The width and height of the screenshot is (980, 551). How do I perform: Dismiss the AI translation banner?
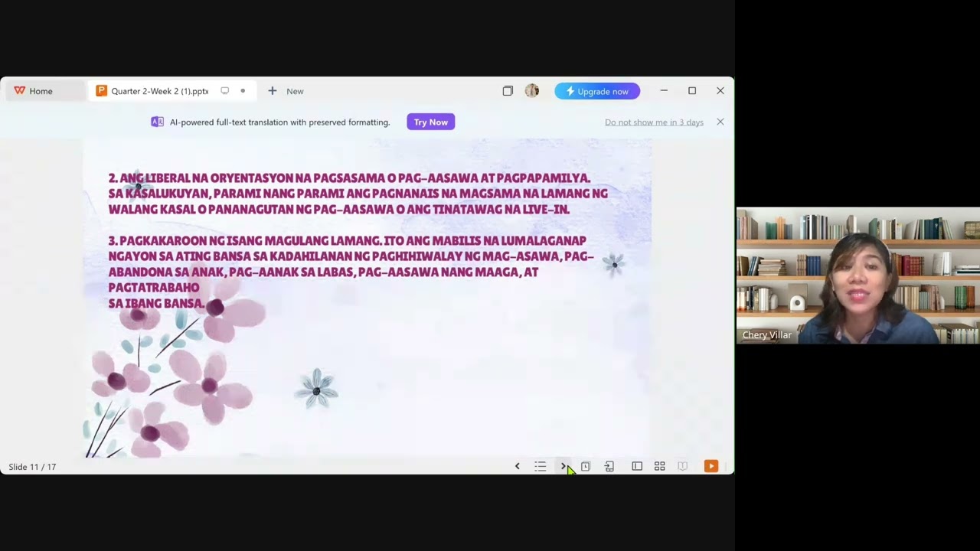click(720, 122)
